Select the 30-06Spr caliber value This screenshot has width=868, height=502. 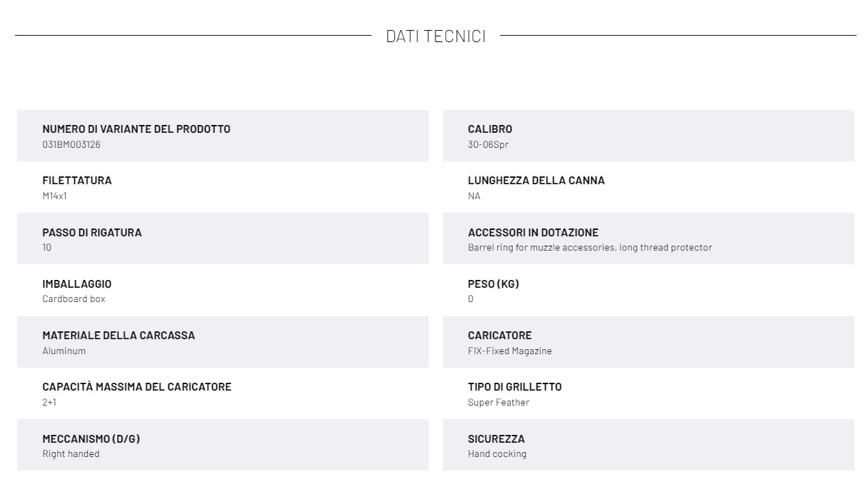click(488, 144)
